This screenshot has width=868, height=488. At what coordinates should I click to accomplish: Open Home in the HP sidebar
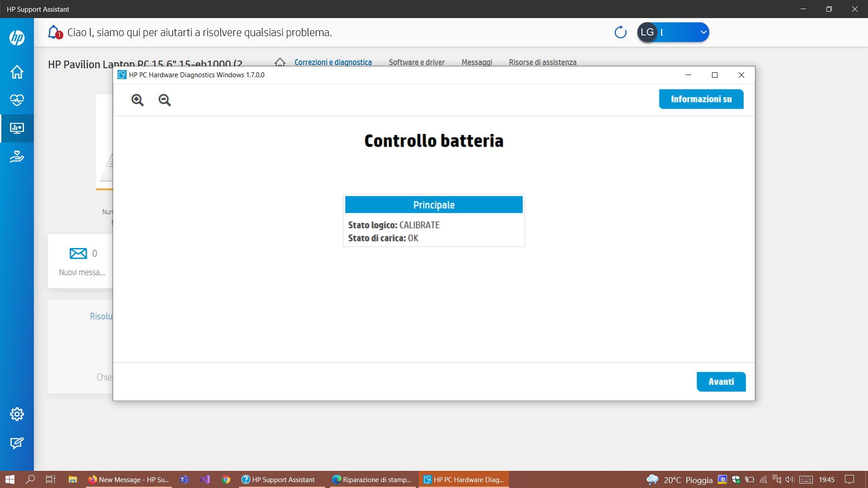coord(17,72)
